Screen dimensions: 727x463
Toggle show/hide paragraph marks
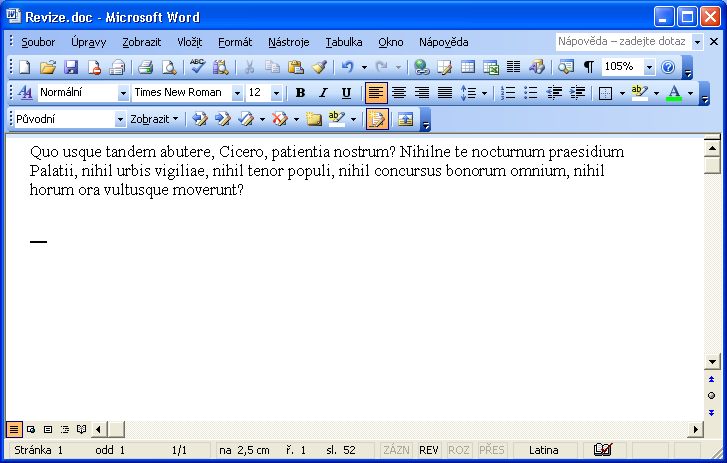tap(588, 68)
